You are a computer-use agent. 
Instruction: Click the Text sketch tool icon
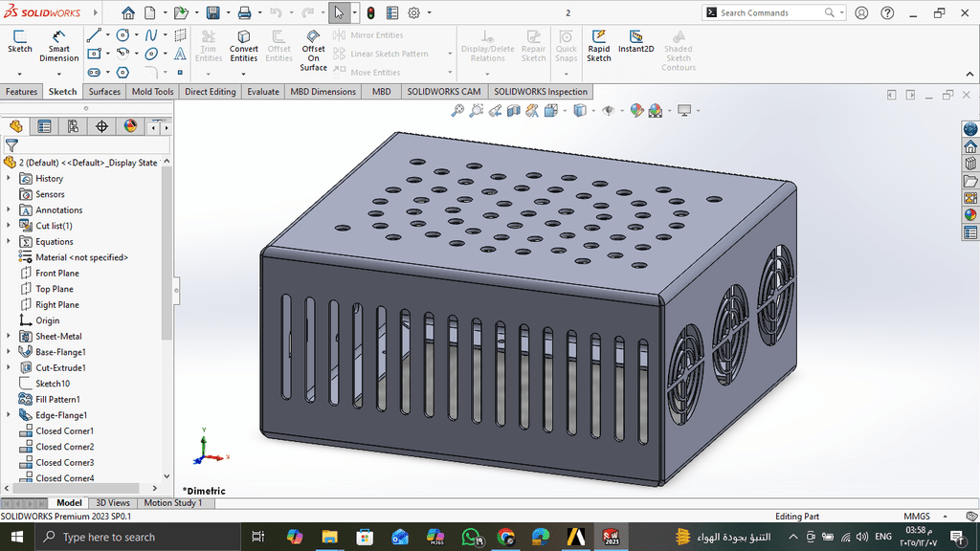(180, 54)
